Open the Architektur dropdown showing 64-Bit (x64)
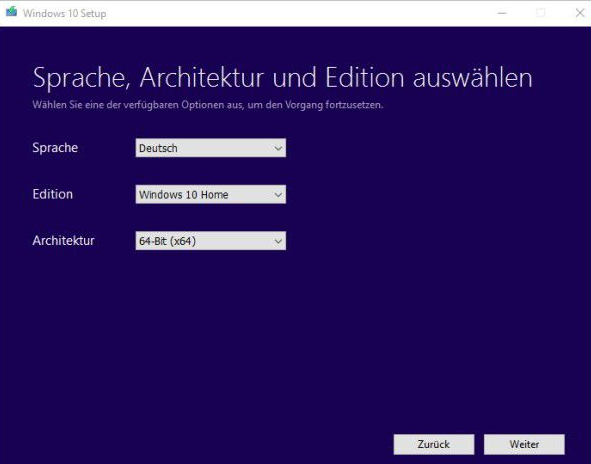 (211, 240)
